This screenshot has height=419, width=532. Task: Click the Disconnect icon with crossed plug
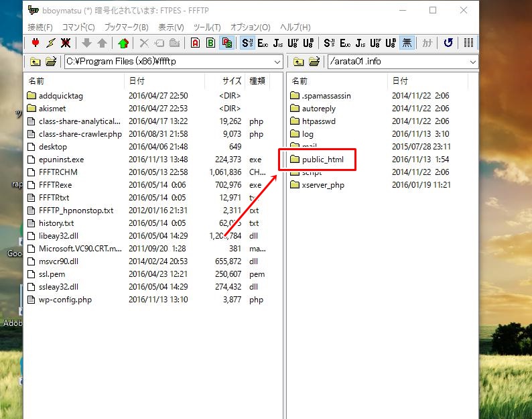tap(66, 43)
